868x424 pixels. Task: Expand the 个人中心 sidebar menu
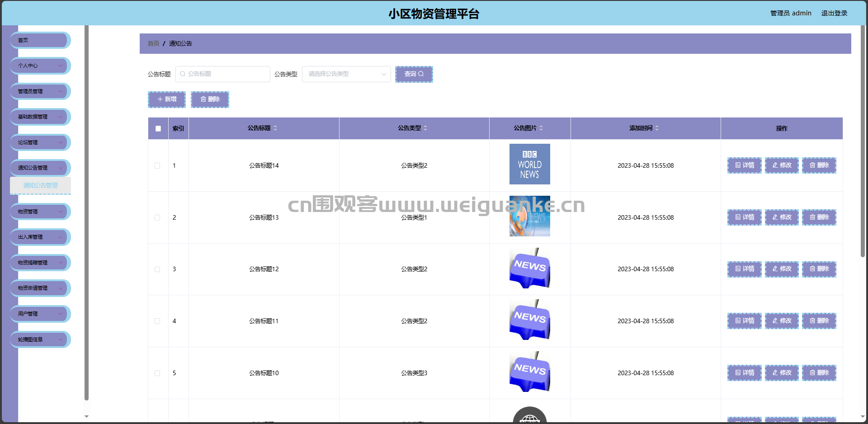[x=40, y=66]
